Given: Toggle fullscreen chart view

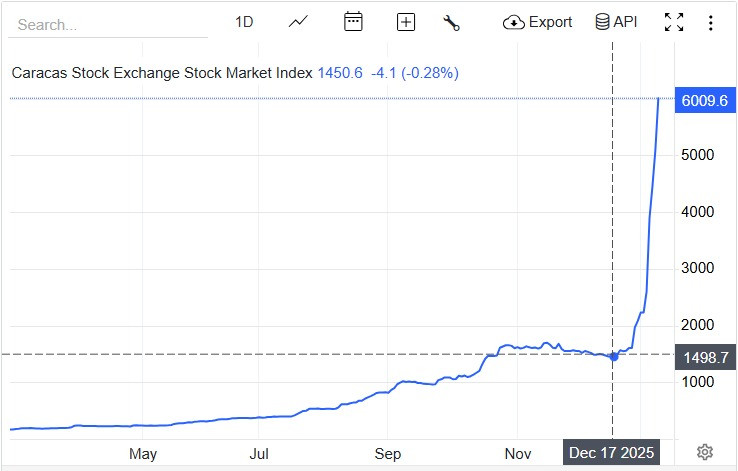Looking at the screenshot, I should click(674, 22).
